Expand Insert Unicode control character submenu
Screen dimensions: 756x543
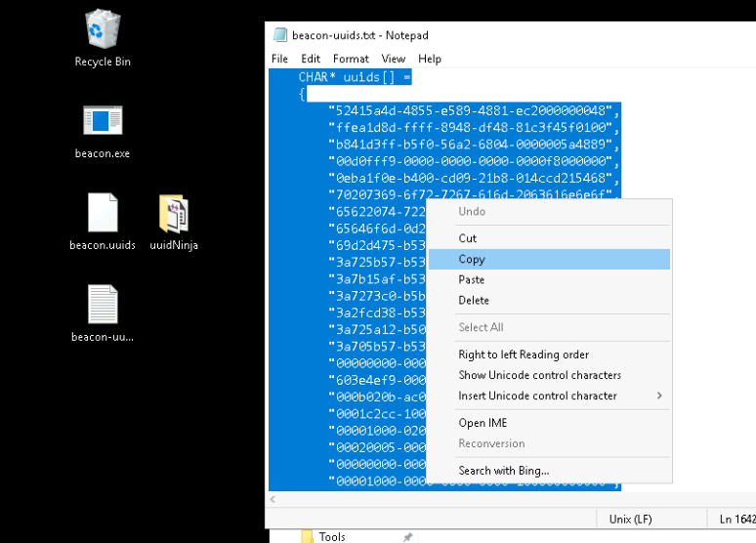549,396
